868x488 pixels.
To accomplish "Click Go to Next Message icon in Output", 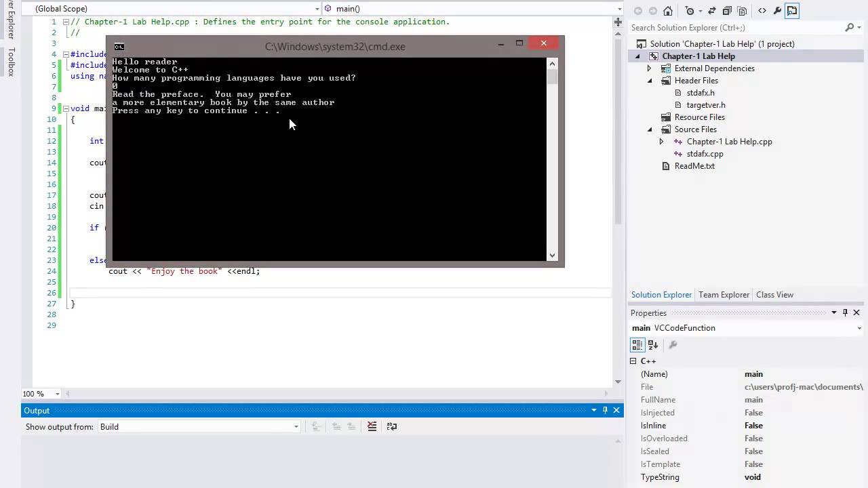I will pos(351,426).
